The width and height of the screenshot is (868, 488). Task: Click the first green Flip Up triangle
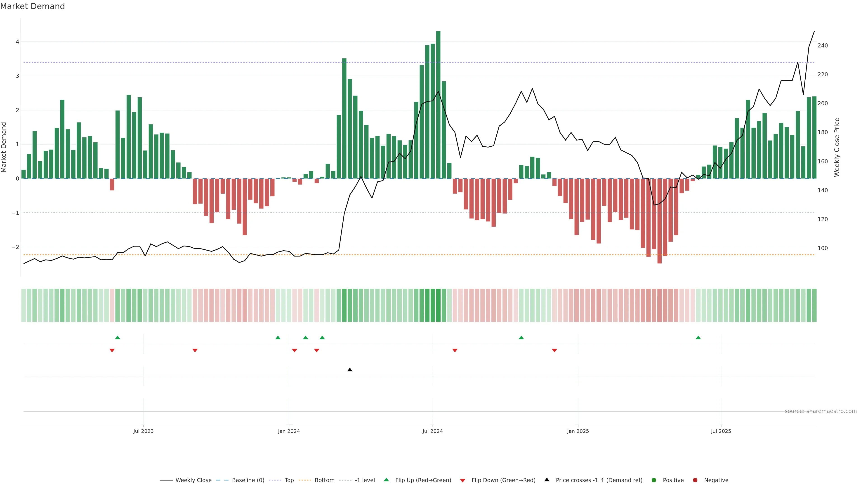pos(118,338)
